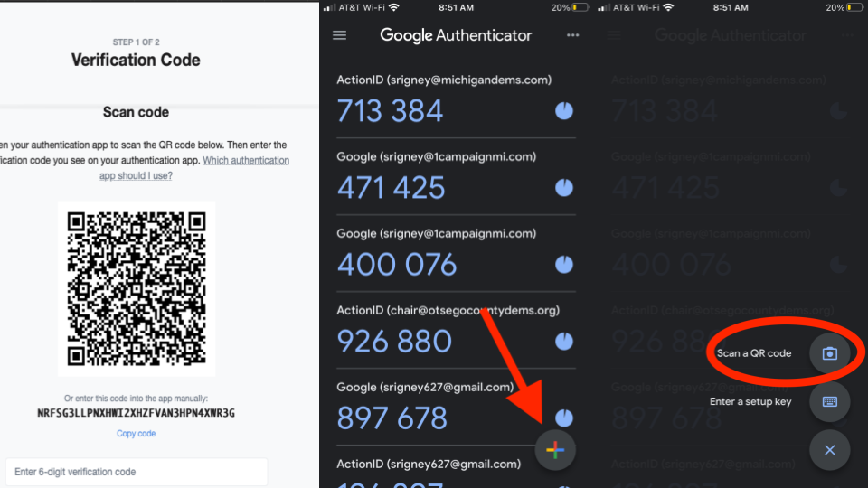Tap the keyboard icon for Enter a setup key
Screen dimensions: 868x488
(829, 401)
